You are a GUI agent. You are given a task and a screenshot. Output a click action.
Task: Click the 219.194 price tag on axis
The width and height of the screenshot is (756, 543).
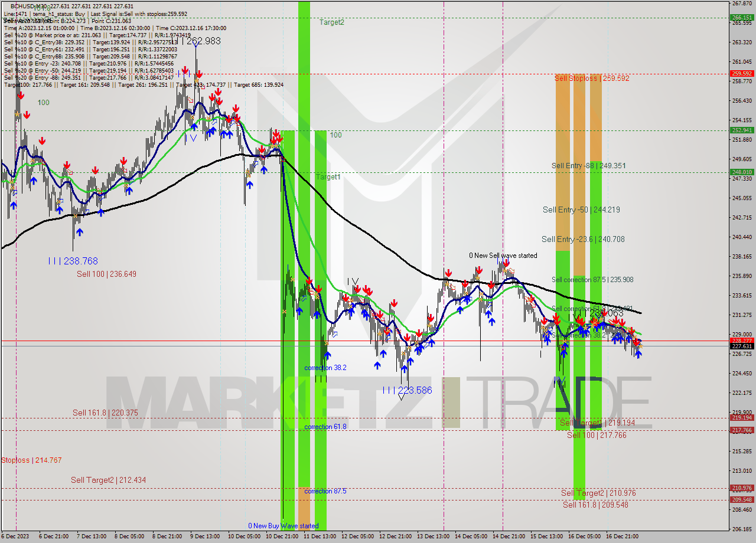(x=742, y=418)
